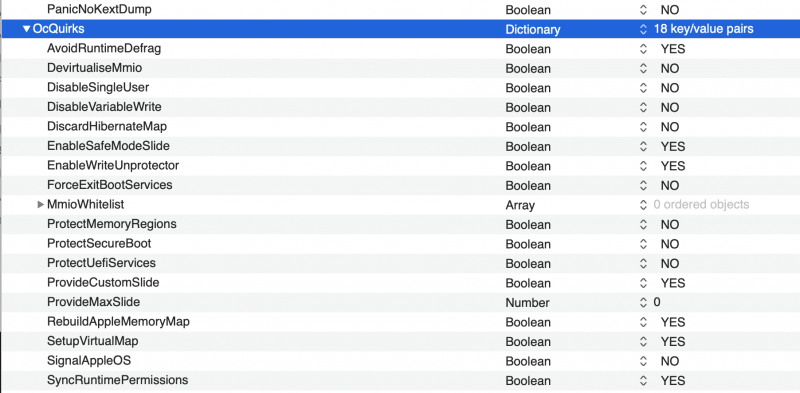Select the SyncRuntimePermissions key
Image resolution: width=800 pixels, height=393 pixels.
click(x=117, y=380)
